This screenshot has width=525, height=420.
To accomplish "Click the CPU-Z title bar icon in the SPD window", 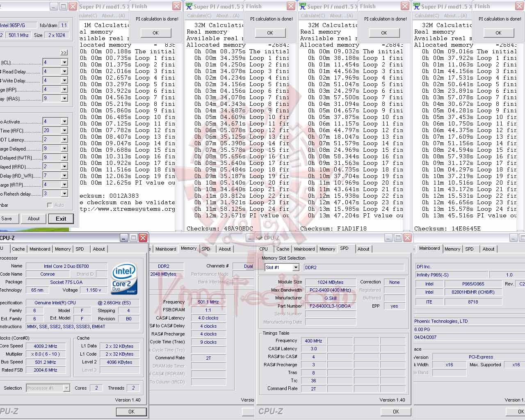I will [x=259, y=238].
